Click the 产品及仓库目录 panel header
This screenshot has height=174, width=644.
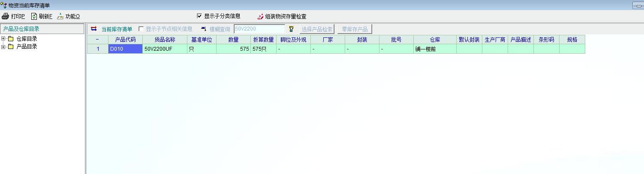pos(42,29)
